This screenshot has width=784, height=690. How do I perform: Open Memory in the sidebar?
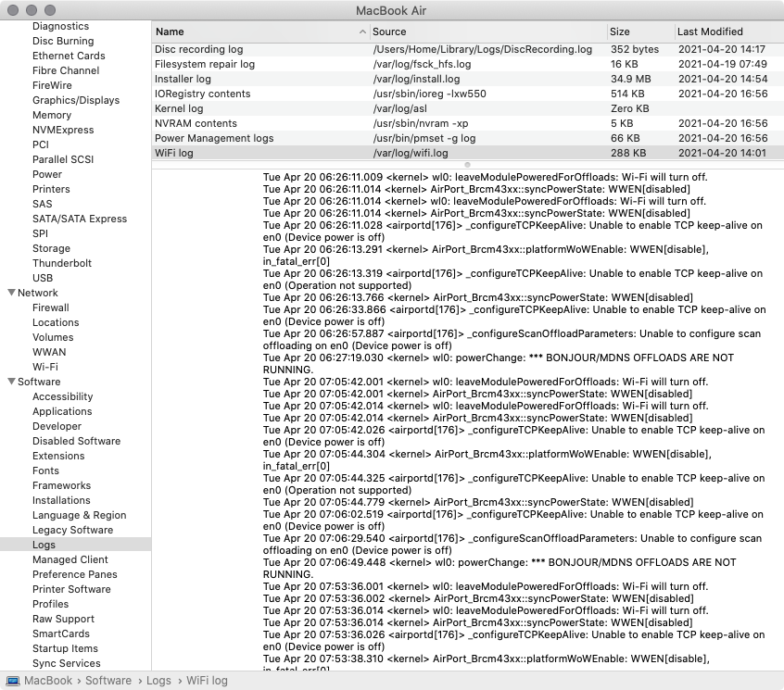tap(52, 115)
